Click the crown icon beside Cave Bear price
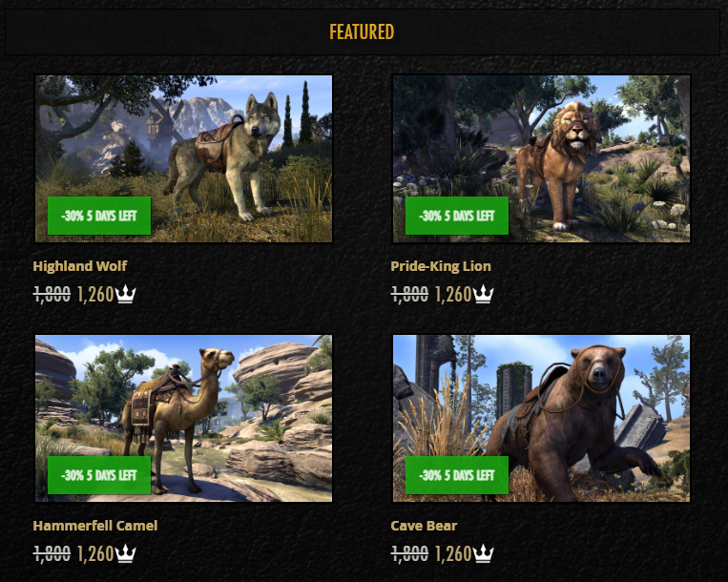Image resolution: width=728 pixels, height=582 pixels. [x=484, y=553]
